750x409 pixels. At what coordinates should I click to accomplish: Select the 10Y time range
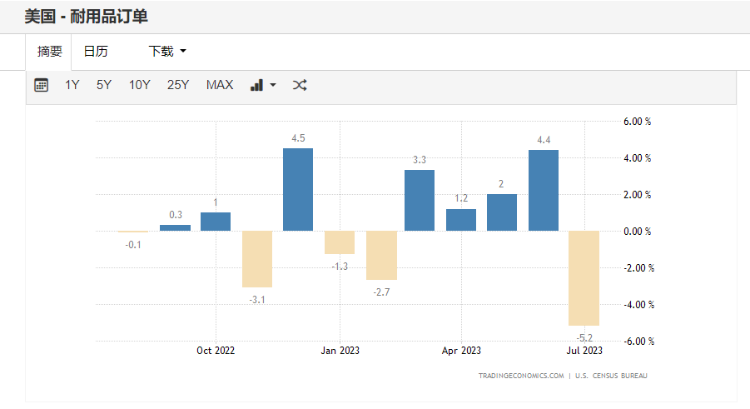click(139, 85)
